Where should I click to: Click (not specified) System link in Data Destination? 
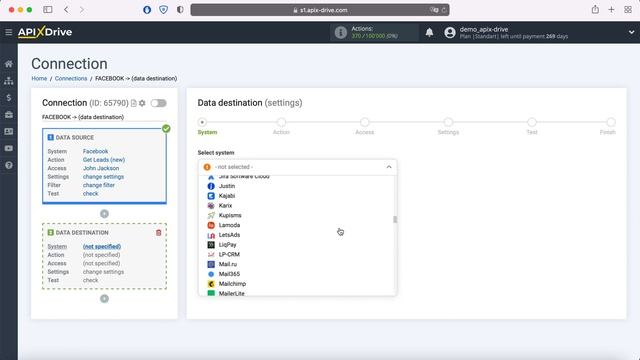tap(102, 247)
